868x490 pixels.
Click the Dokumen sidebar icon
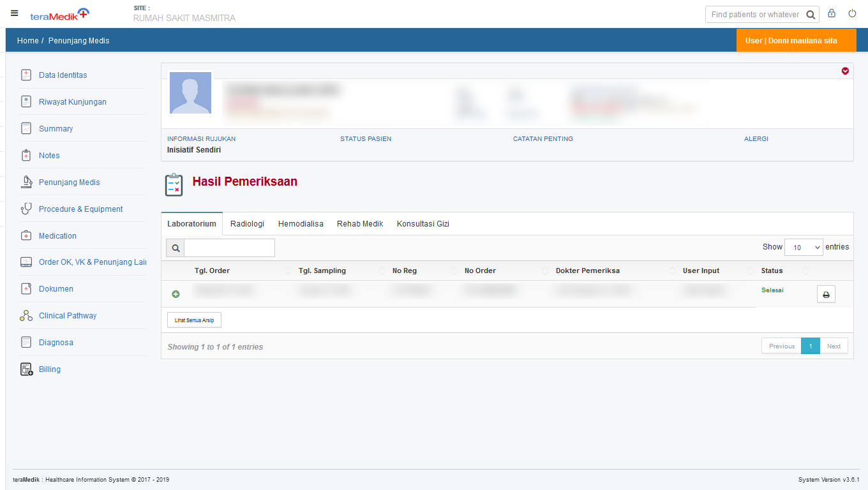[x=26, y=289]
